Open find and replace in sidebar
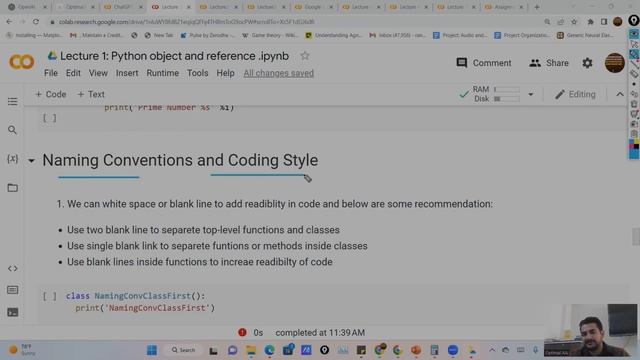 pyautogui.click(x=13, y=130)
